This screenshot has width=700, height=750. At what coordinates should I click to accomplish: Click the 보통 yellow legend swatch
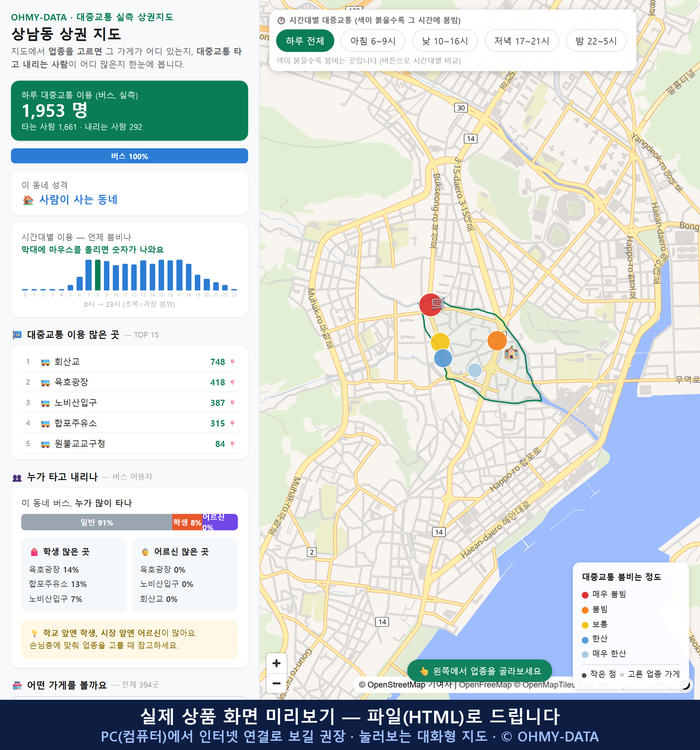[585, 625]
